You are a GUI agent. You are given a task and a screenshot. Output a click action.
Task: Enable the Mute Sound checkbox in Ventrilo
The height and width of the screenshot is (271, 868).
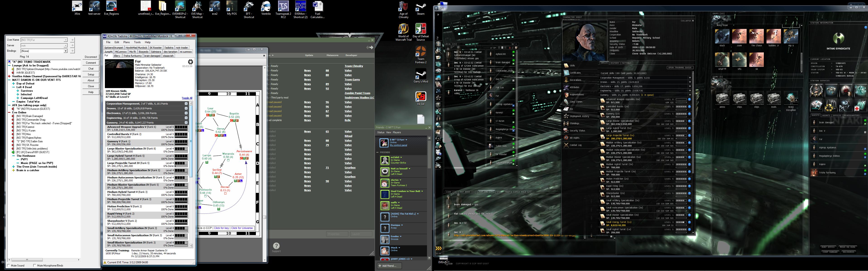coord(9,266)
